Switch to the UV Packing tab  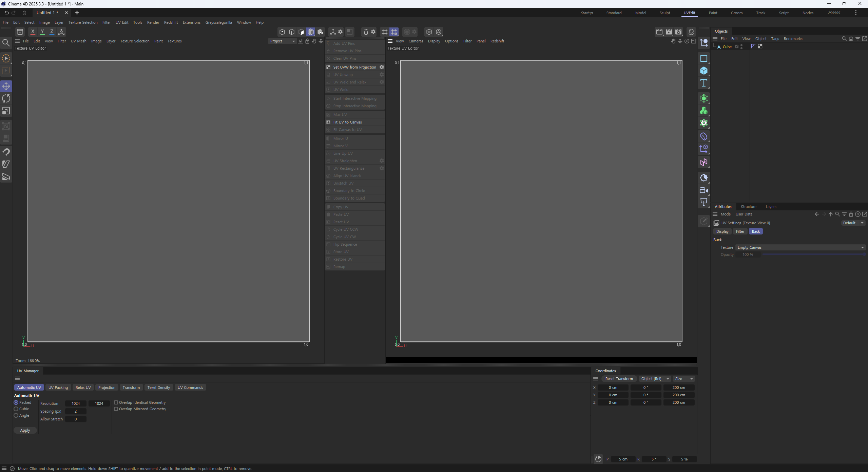(58, 388)
